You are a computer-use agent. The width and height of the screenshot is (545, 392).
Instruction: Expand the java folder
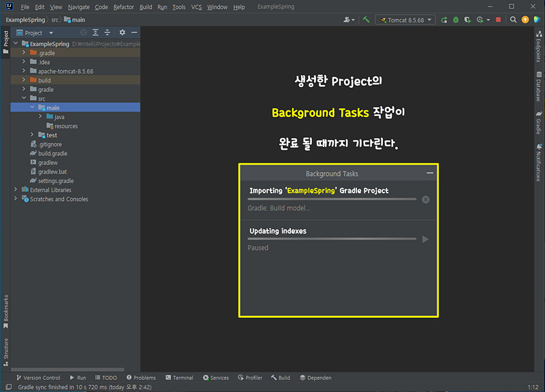coord(40,116)
